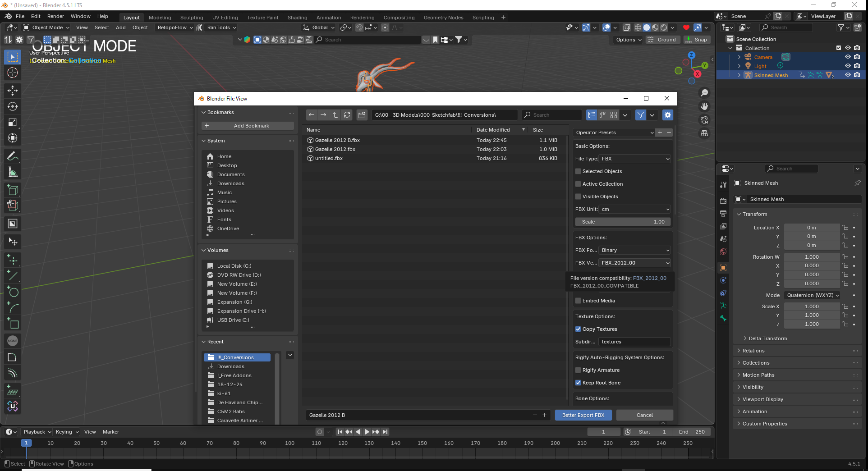Click the Scale X value field
Viewport: 868px width, 471px height.
[812, 306]
